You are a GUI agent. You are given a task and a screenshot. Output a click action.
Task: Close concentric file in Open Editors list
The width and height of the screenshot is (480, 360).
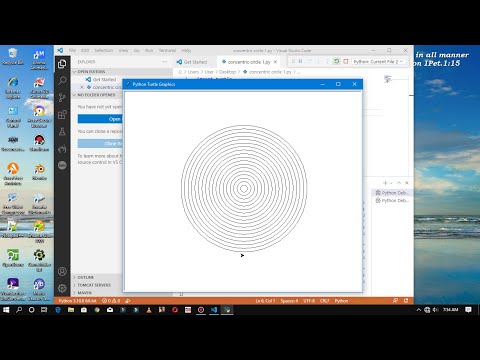[82, 87]
